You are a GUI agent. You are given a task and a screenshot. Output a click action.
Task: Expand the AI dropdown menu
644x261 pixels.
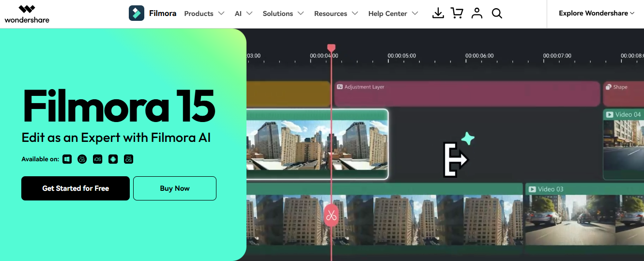click(x=244, y=14)
